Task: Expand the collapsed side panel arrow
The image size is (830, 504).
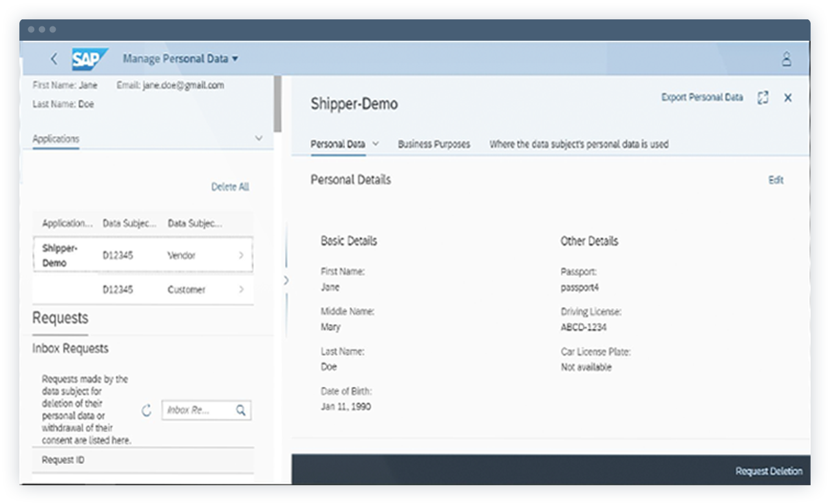Action: pos(286,280)
